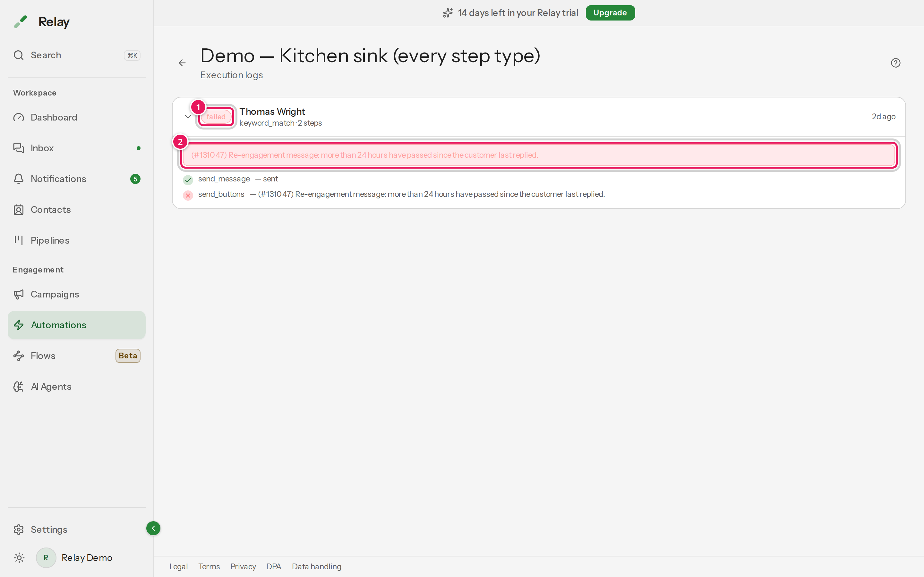The image size is (924, 577).
Task: Click the Campaigns megaphone icon
Action: point(18,294)
